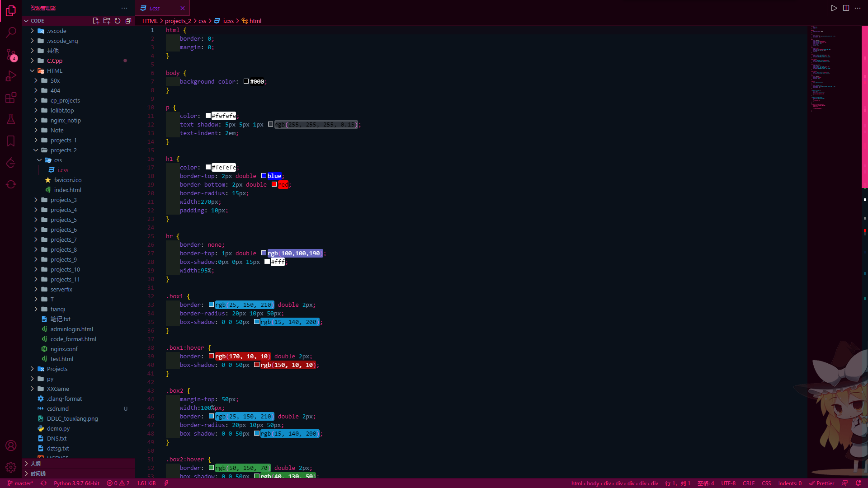The height and width of the screenshot is (488, 868).
Task: Open the Run and Debug view
Action: coord(11,76)
